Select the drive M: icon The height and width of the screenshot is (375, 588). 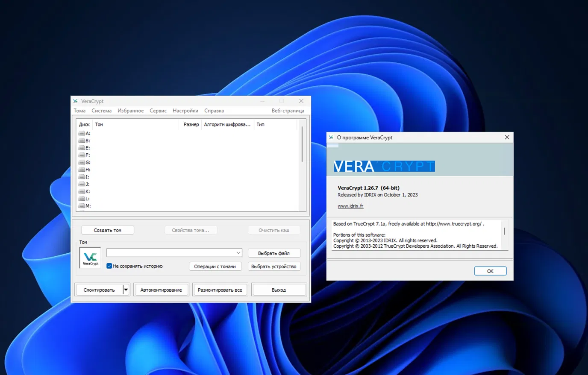82,206
